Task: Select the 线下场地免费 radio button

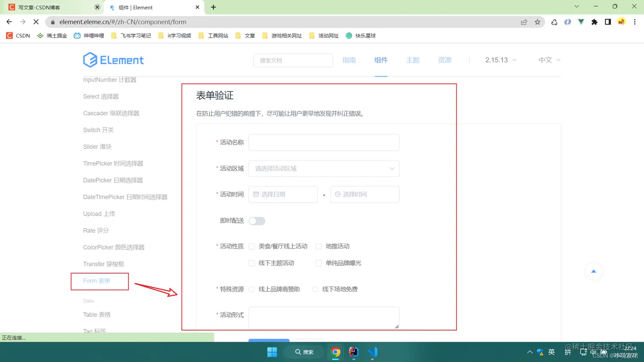Action: pyautogui.click(x=315, y=289)
